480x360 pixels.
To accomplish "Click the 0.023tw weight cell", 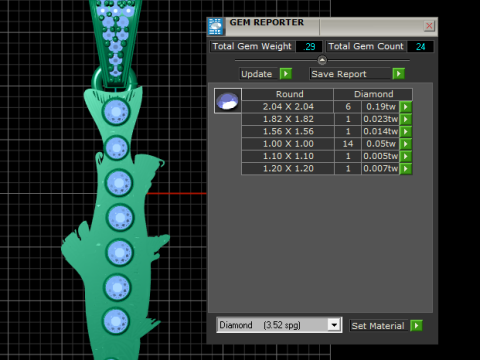I will coord(381,119).
